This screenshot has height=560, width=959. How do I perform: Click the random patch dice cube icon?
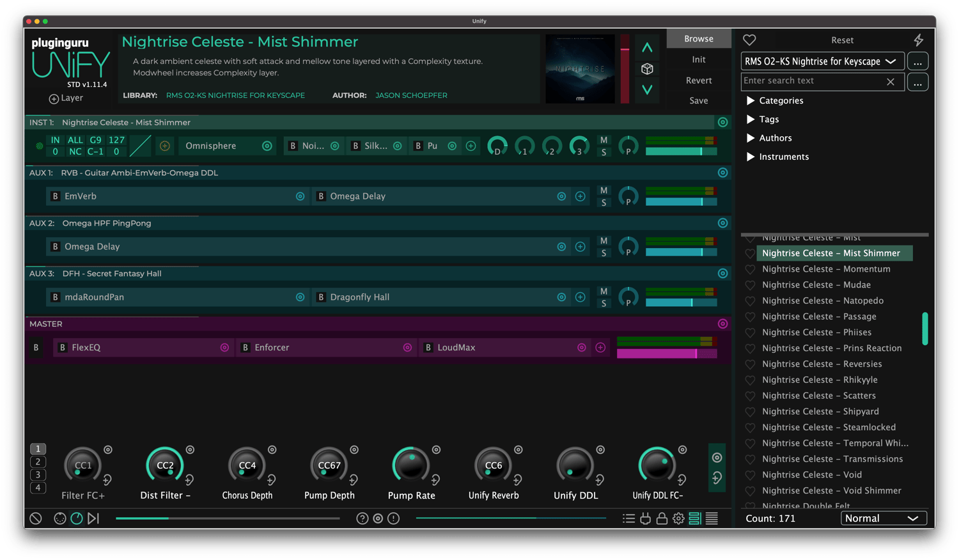pyautogui.click(x=647, y=69)
